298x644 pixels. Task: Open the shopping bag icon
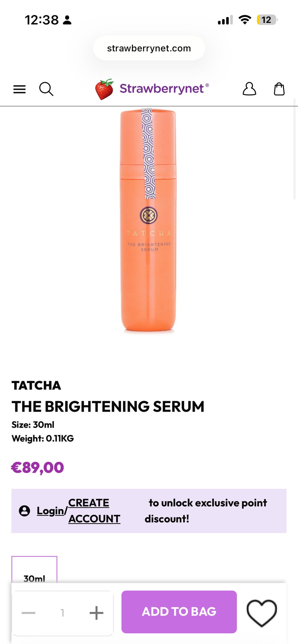pyautogui.click(x=279, y=89)
